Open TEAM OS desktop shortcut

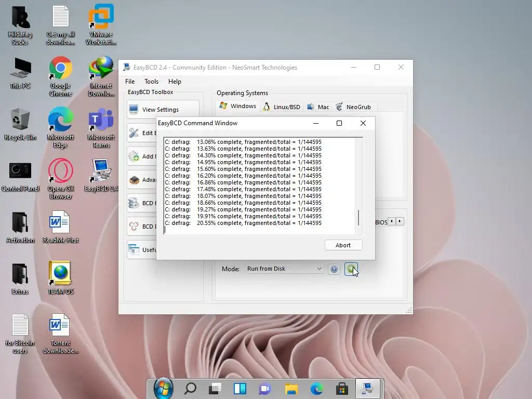point(60,278)
